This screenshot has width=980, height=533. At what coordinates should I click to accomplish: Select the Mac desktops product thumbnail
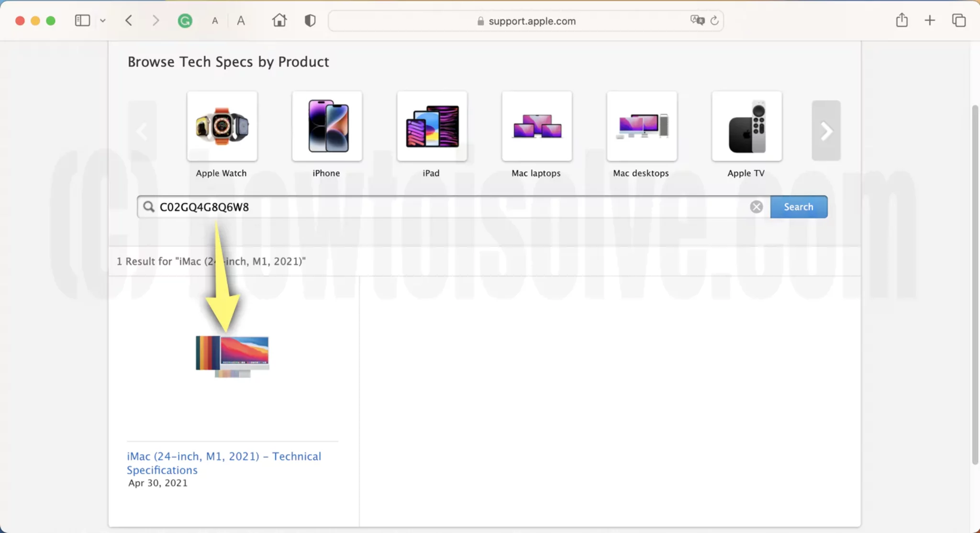[x=642, y=126]
